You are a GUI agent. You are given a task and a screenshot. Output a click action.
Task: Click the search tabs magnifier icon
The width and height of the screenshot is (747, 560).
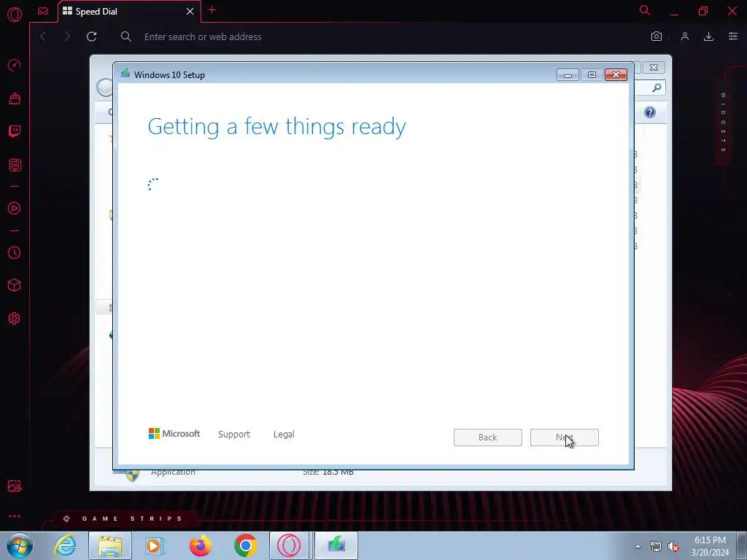(645, 10)
